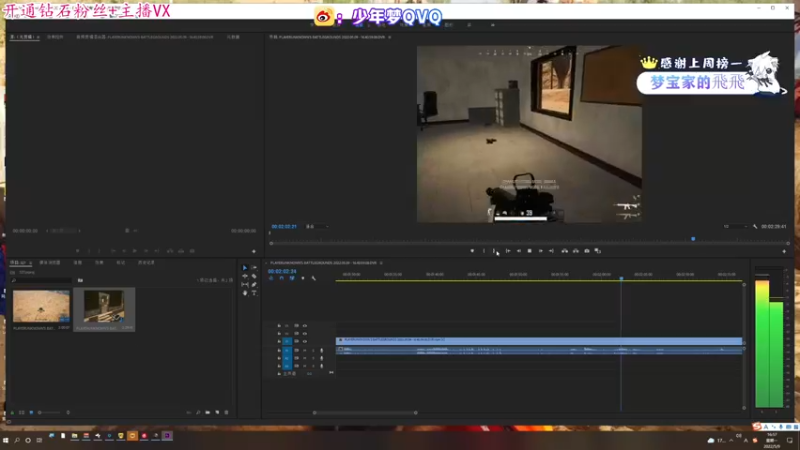This screenshot has width=800, height=450.
Task: Add a marker in the timeline header
Action: pos(303,279)
